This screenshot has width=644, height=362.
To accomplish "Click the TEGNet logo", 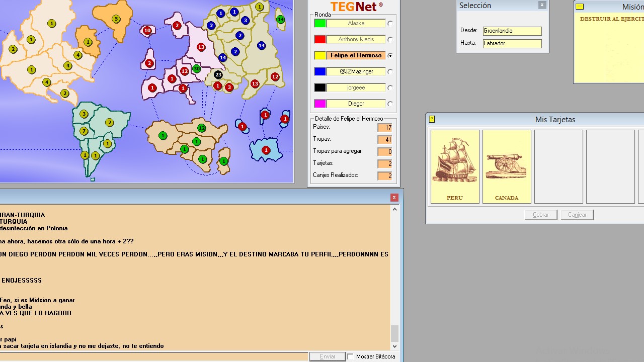I will pos(357,6).
